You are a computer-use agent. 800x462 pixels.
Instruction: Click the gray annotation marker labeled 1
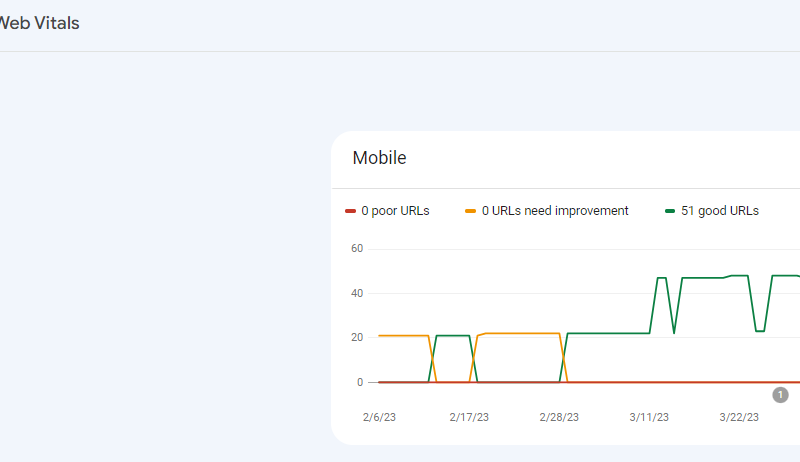(x=780, y=395)
